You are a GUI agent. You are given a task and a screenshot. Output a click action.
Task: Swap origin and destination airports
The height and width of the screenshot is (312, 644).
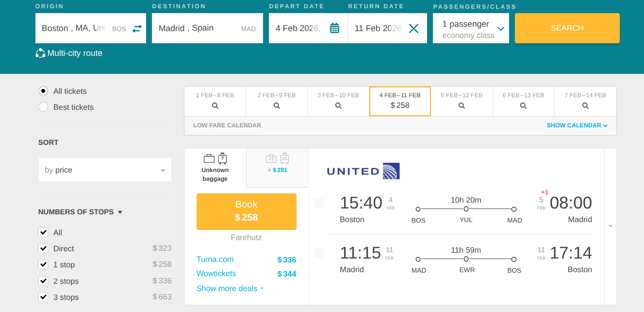(137, 29)
